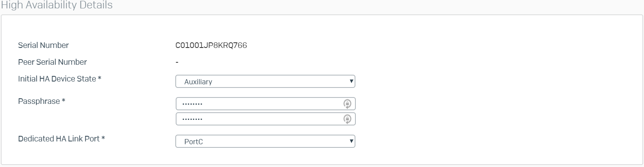
Task: Focus the first Passphrase input field
Action: (265, 104)
